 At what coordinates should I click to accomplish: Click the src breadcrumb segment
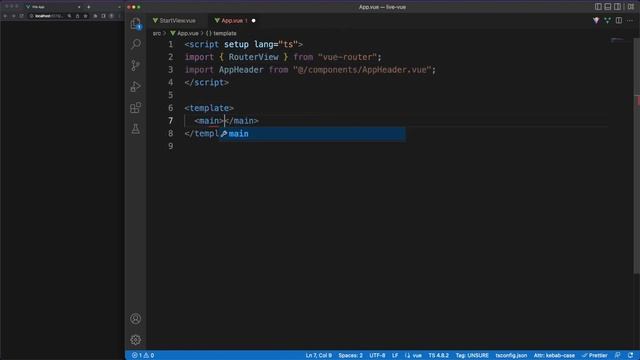[157, 33]
